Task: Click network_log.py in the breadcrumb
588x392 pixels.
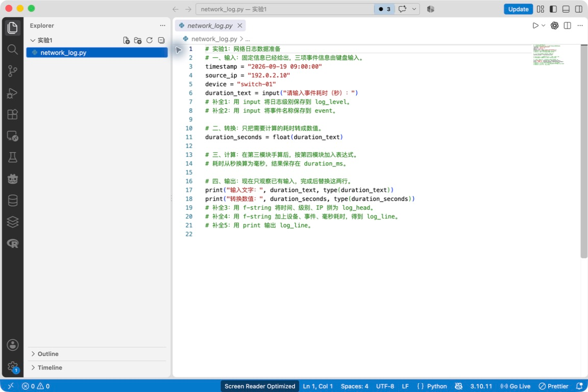Action: [x=214, y=39]
